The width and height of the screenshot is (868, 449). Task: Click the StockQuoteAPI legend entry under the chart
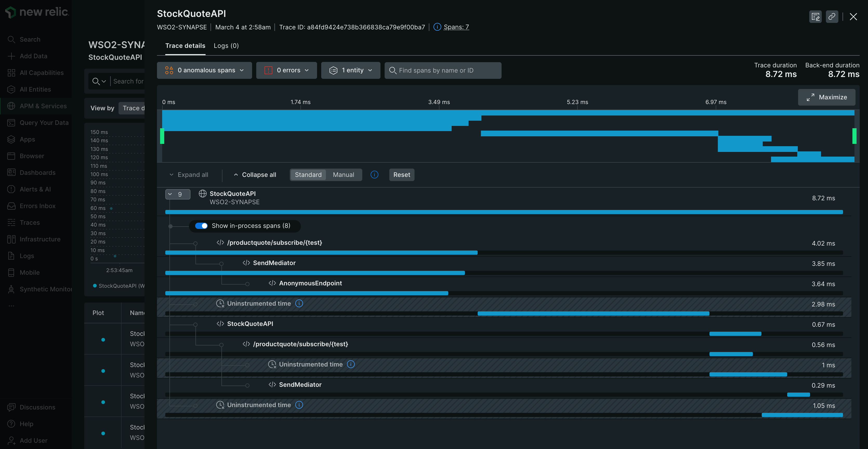click(119, 286)
